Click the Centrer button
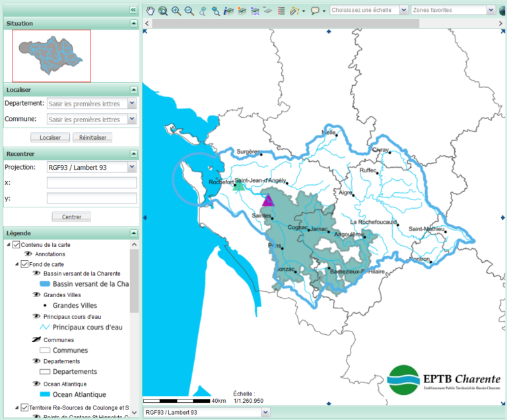 [x=71, y=217]
